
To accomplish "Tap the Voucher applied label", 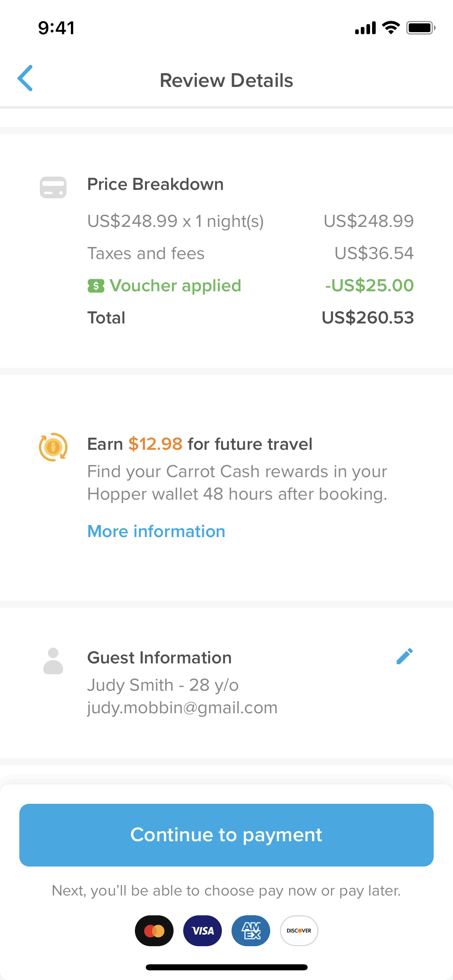I will point(175,286).
